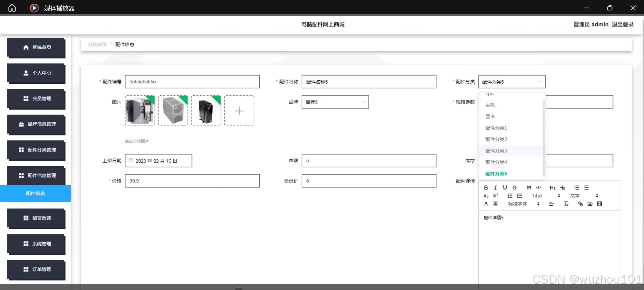Select the first uploaded PC image thumbnail
Screen dimensions: 644x290
140,111
